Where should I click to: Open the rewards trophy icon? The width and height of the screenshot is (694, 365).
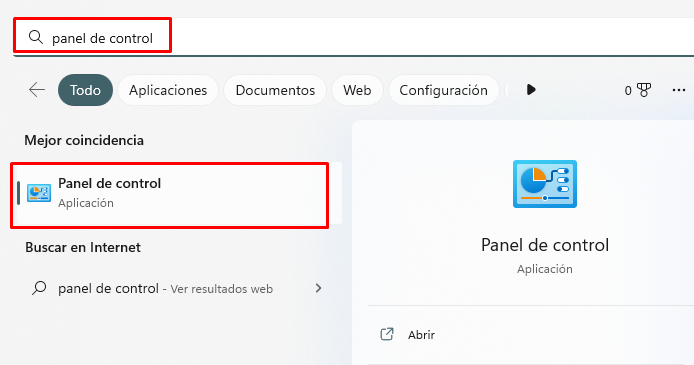[x=644, y=90]
